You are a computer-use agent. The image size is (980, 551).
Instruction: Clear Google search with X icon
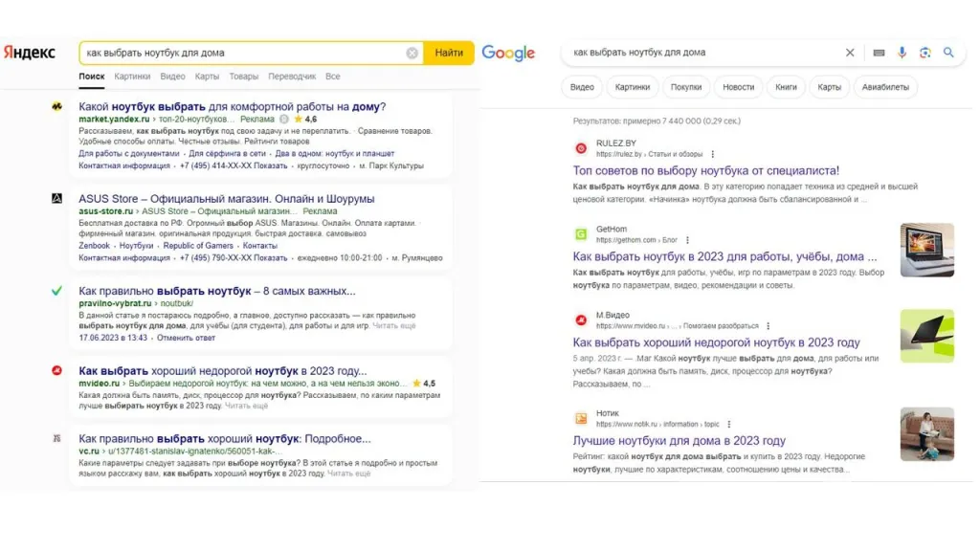click(850, 53)
